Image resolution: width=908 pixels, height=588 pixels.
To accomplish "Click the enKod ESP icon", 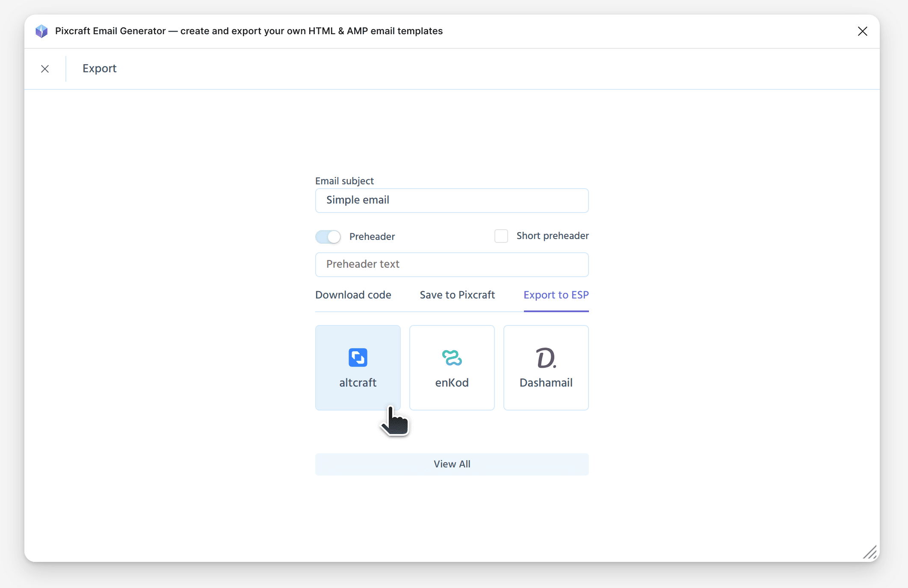I will point(452,367).
